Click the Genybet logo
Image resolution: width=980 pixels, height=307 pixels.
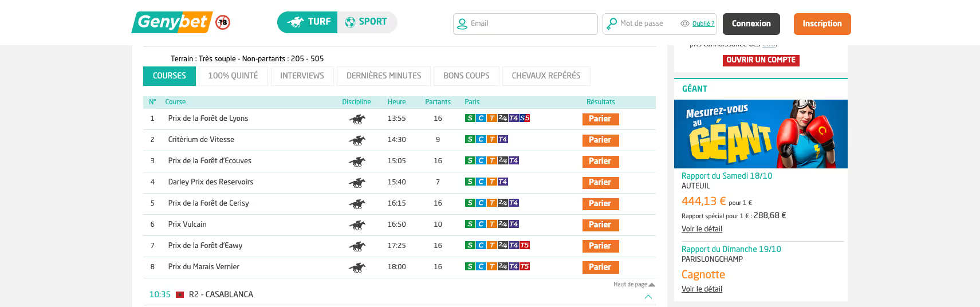click(x=172, y=22)
